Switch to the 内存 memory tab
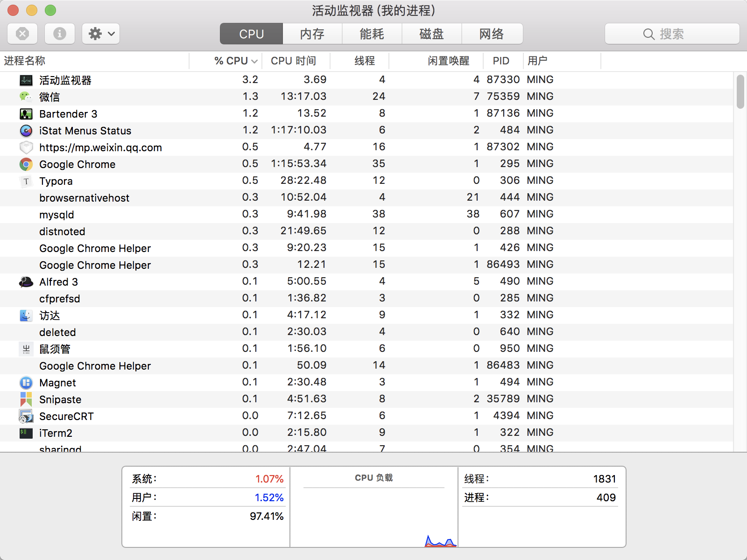The height and width of the screenshot is (560, 747). point(312,34)
